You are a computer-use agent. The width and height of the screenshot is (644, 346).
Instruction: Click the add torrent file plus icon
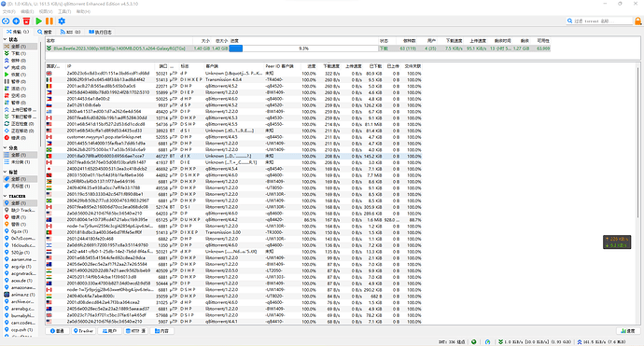(16, 21)
